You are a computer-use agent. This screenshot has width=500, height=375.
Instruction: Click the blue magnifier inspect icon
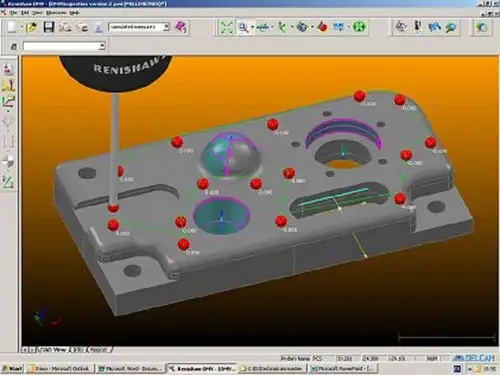click(x=451, y=27)
